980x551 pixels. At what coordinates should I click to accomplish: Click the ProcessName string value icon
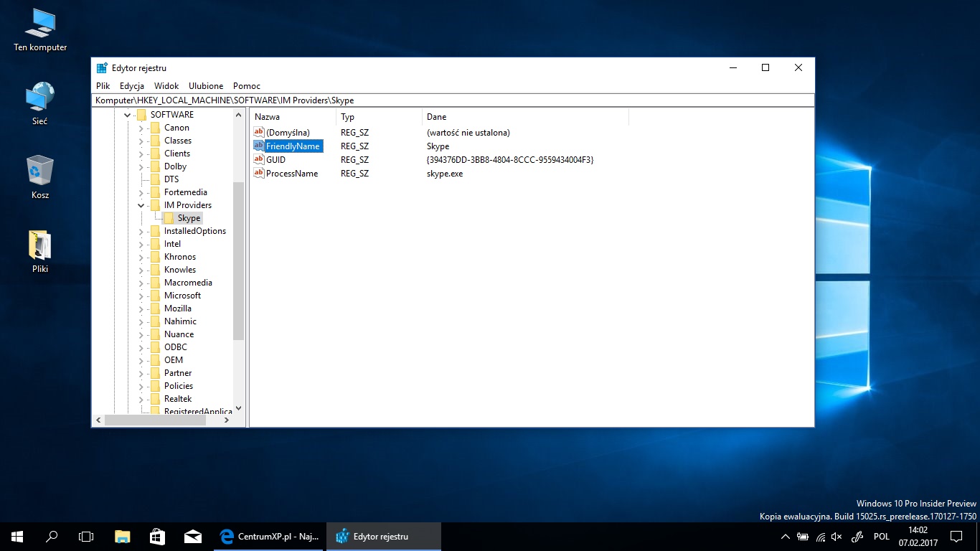point(259,173)
